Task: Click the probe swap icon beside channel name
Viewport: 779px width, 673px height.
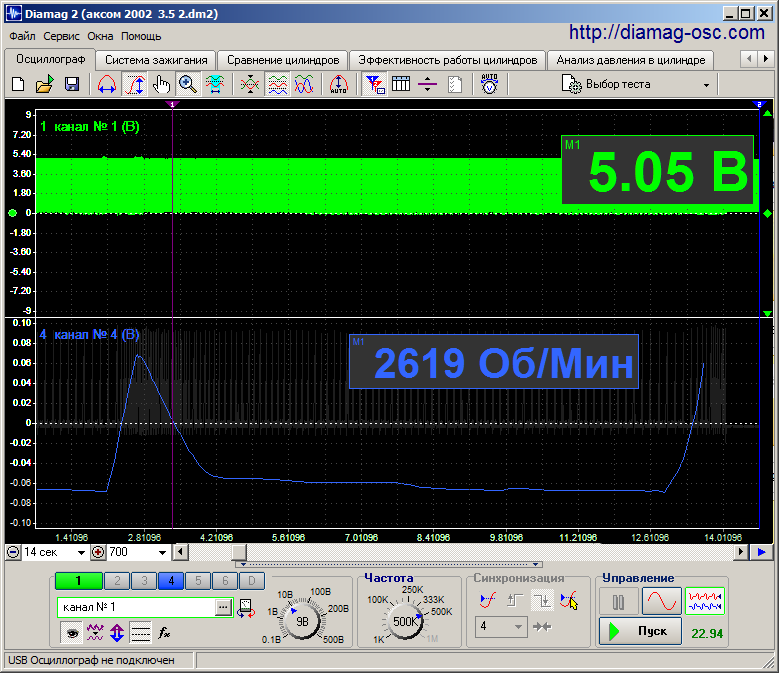Action: pyautogui.click(x=246, y=608)
